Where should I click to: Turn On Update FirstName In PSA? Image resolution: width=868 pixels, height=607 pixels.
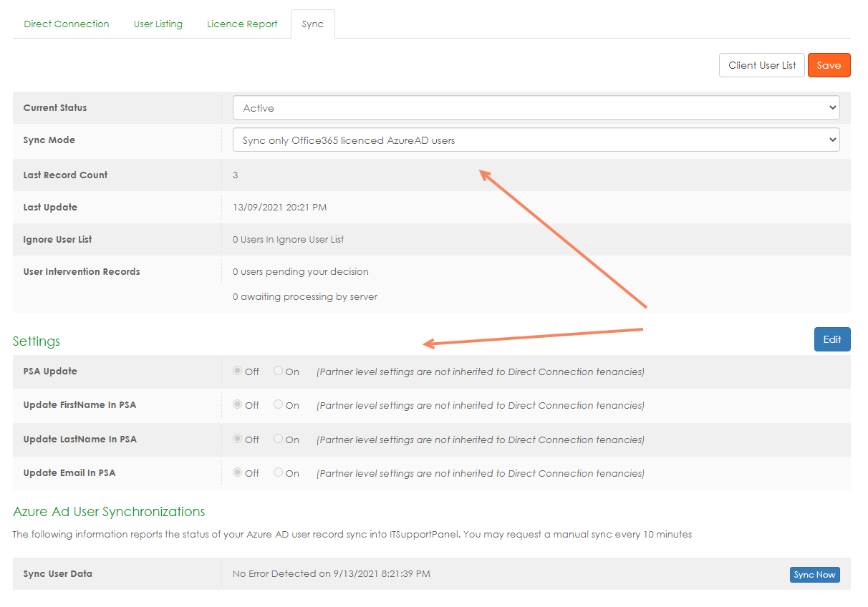tap(279, 404)
